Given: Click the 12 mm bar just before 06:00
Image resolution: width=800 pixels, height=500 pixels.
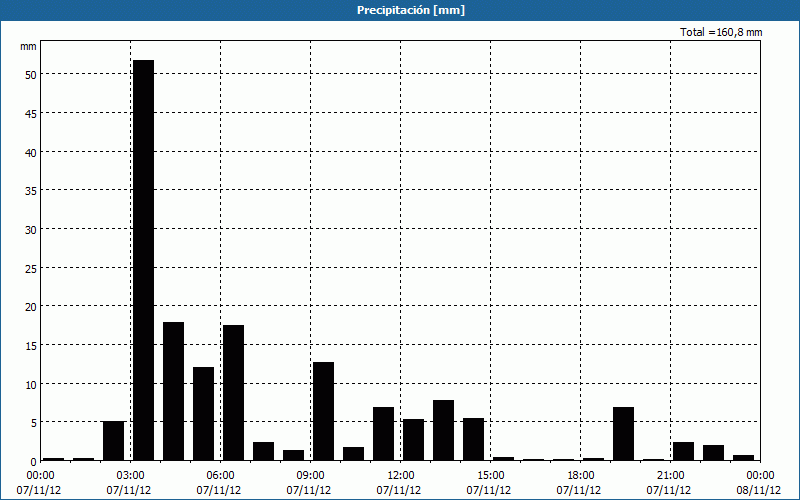Looking at the screenshot, I should pyautogui.click(x=204, y=414).
